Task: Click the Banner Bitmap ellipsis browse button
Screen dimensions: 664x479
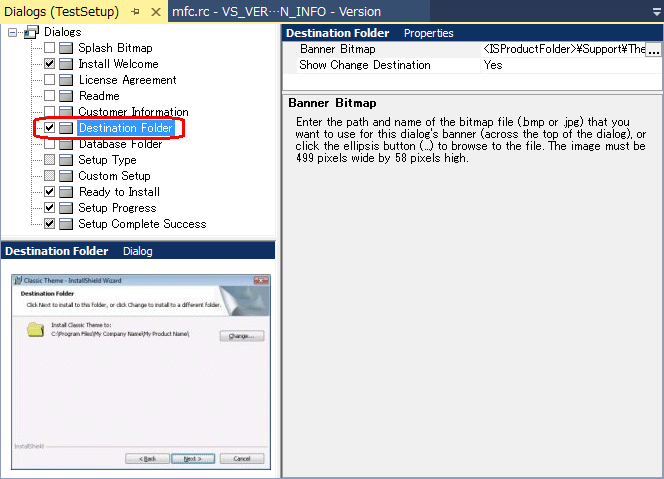Action: pyautogui.click(x=653, y=49)
